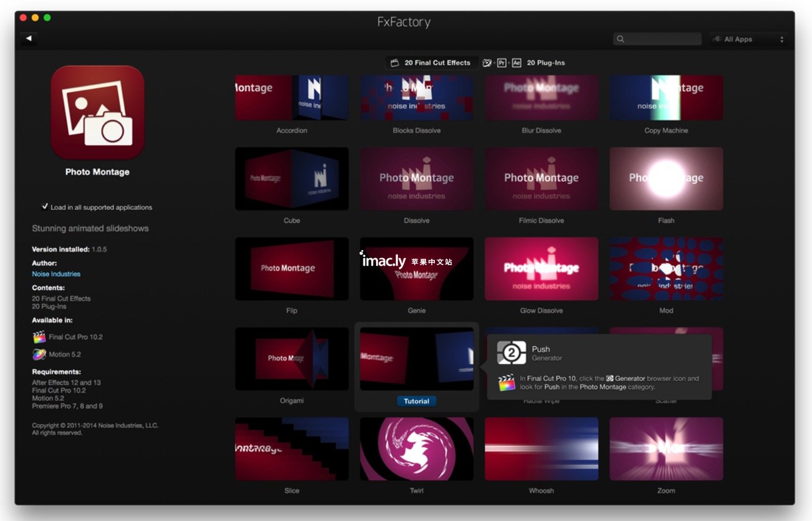Open the Photo Montage app icon

(98, 112)
